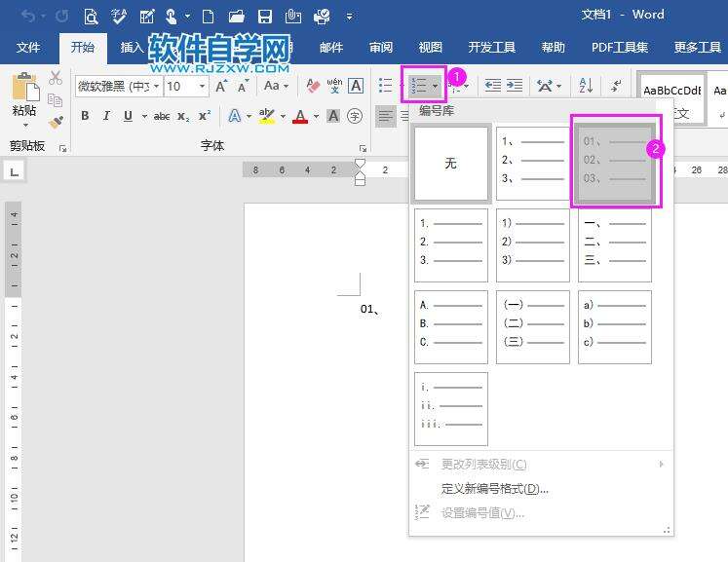Select the AaBbCcDd style in styles gallery
This screenshot has width=728, height=562.
pyautogui.click(x=671, y=98)
